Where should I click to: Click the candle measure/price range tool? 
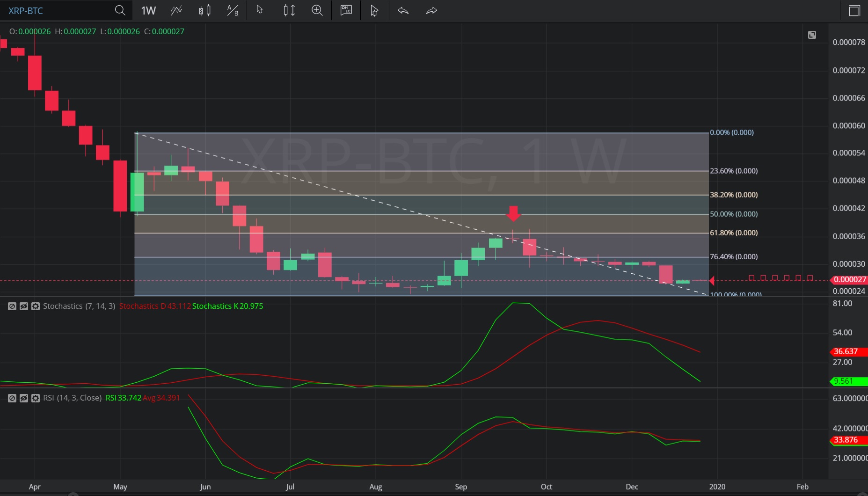point(289,10)
